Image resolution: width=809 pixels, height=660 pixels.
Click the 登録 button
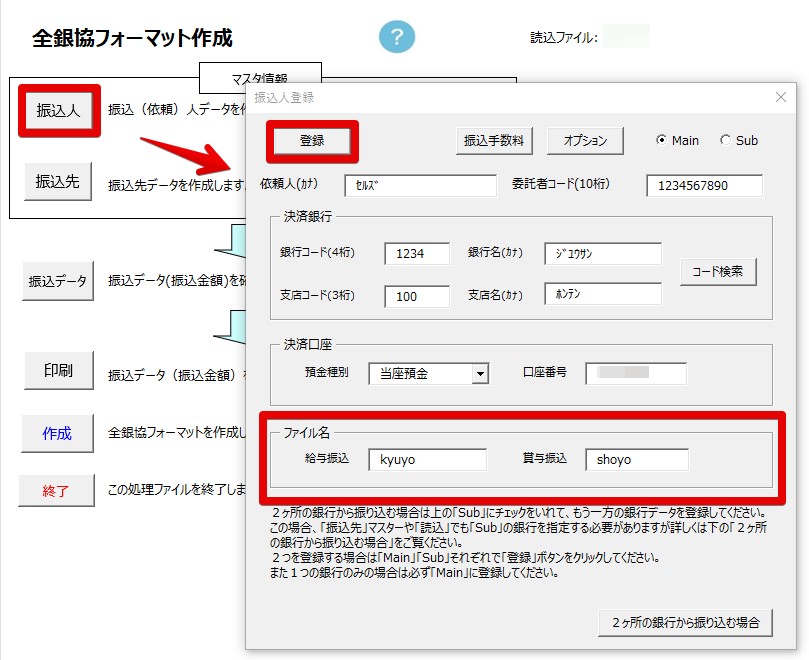tap(312, 141)
